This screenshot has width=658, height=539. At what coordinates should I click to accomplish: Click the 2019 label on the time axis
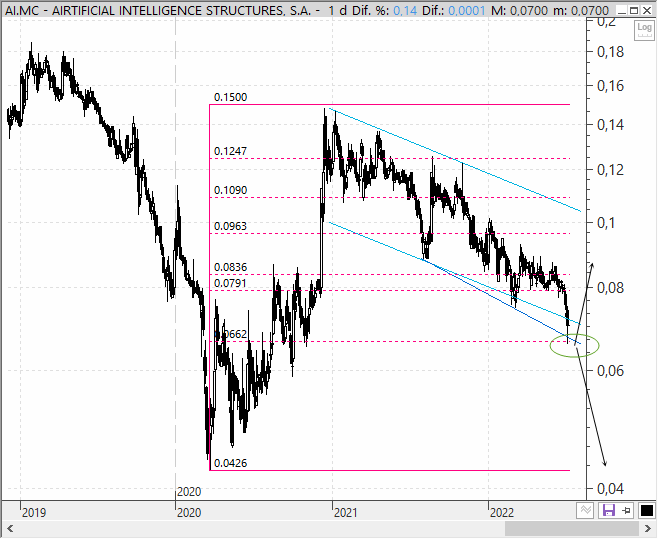click(34, 513)
